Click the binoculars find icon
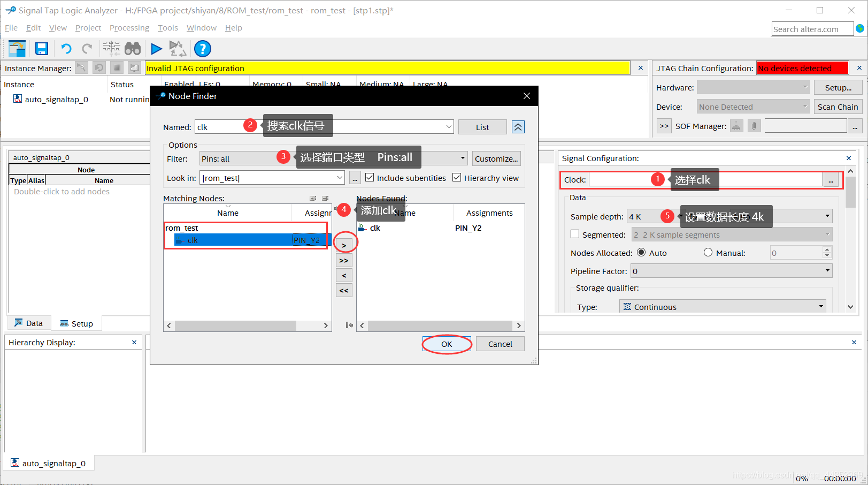Viewport: 868px width, 485px height. (133, 49)
